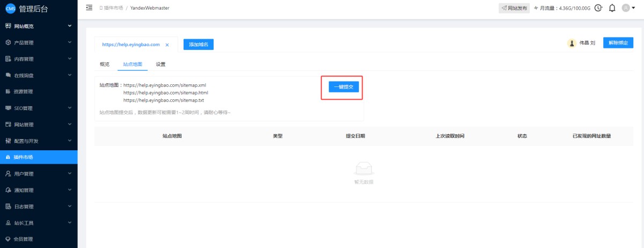The width and height of the screenshot is (644, 248).
Task: Open the clock history icon in top bar
Action: point(598,8)
